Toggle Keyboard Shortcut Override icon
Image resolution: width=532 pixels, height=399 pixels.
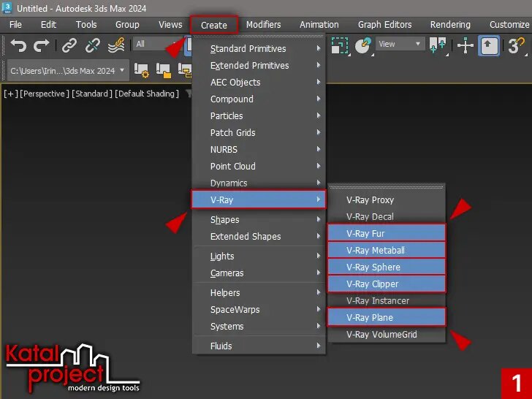(x=489, y=45)
